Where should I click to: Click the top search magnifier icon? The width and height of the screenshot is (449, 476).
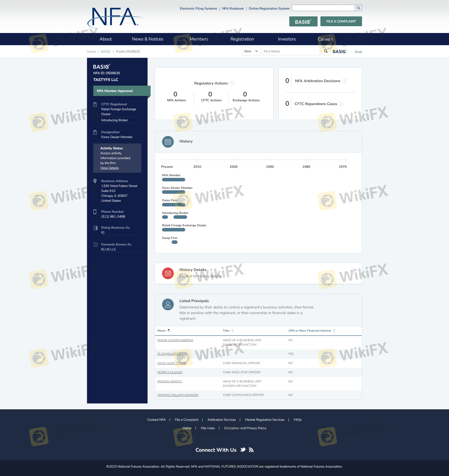(x=358, y=8)
